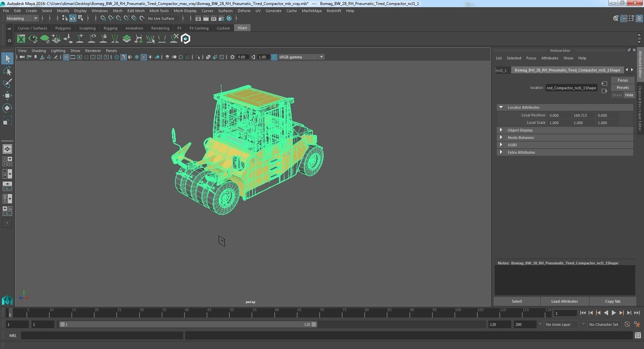
Task: Click the lock guide shelf icon
Action: click(x=103, y=39)
